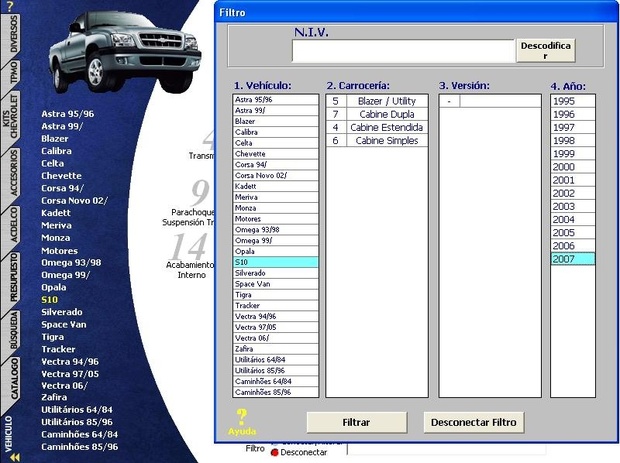Viewport: 620px width, 463px height.
Task: Open Monza in blue sidebar list
Action: [55, 238]
